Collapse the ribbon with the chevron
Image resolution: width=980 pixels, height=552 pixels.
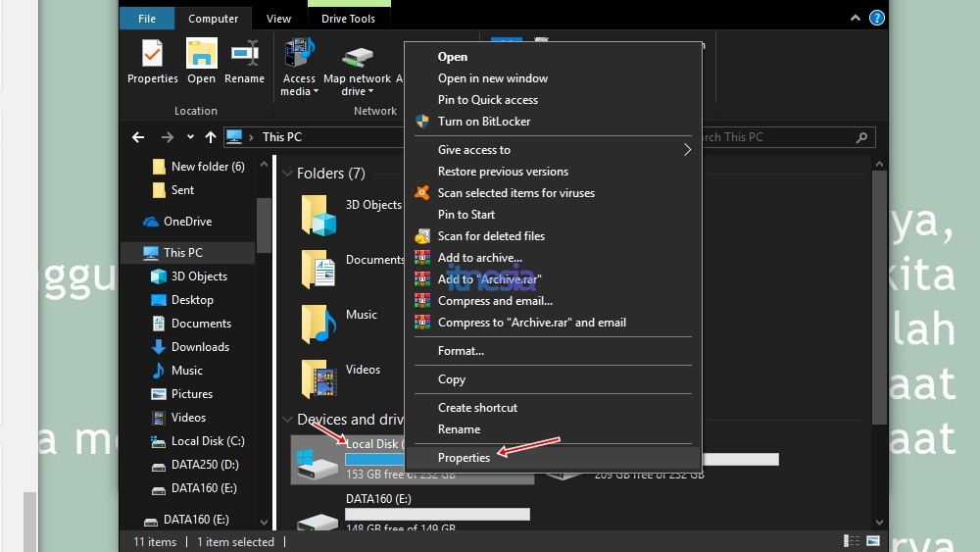coord(855,18)
